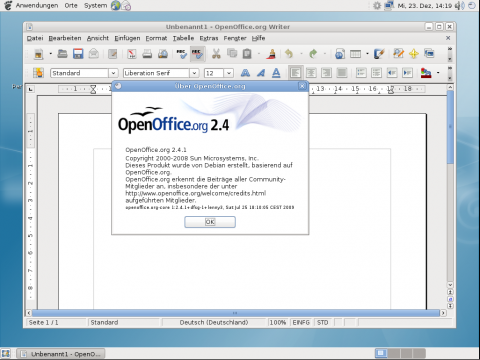Open the paragraph style Standard dropdown

113,73
